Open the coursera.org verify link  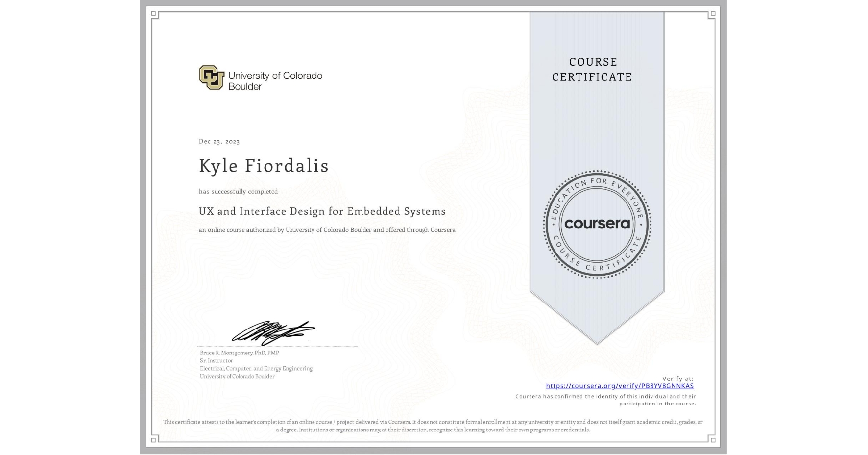620,386
